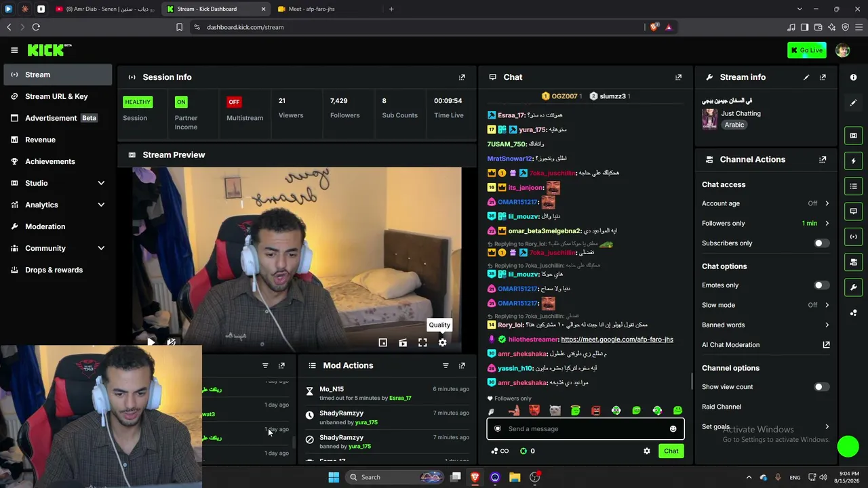Click the address bar URL

(x=245, y=27)
